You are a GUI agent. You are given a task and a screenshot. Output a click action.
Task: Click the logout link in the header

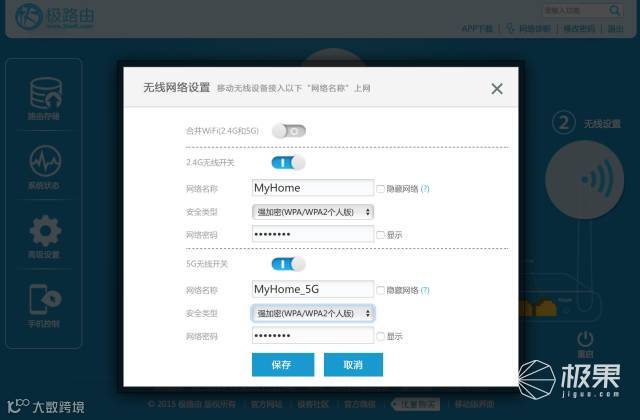616,29
